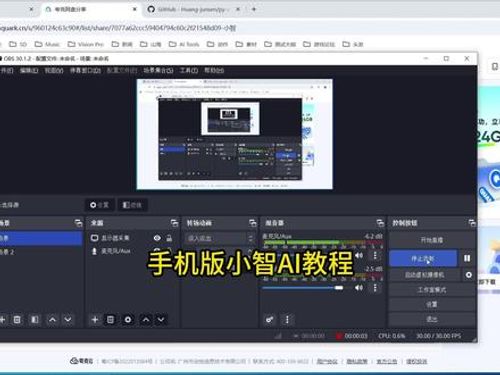Open the SD bookmarks folder
Screen dimensions: 500x375
(18, 44)
